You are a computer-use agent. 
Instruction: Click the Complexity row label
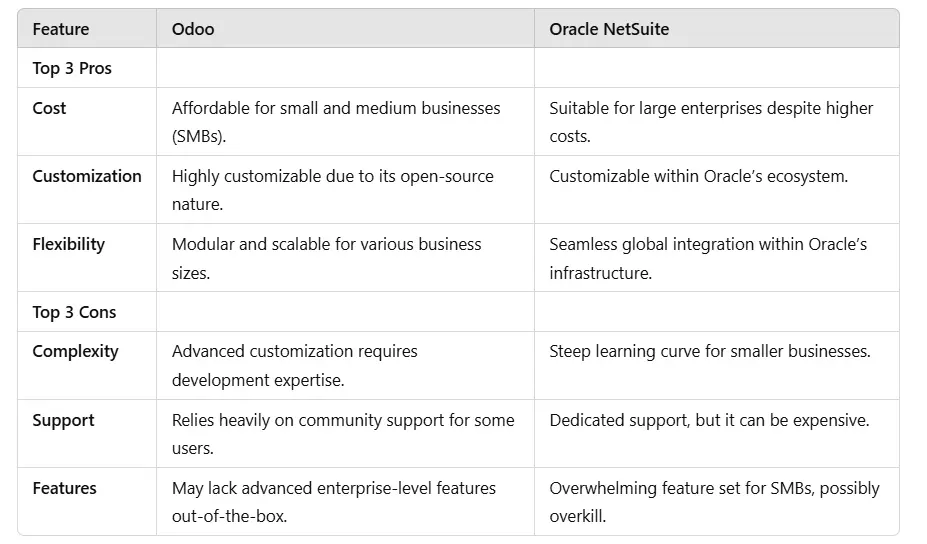coord(76,351)
